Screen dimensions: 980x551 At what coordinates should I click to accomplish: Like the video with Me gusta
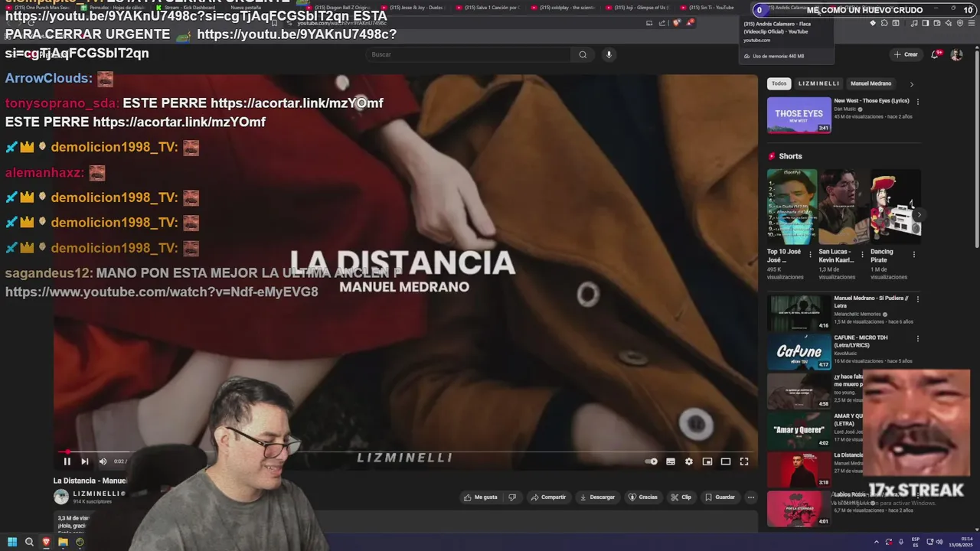tap(481, 497)
